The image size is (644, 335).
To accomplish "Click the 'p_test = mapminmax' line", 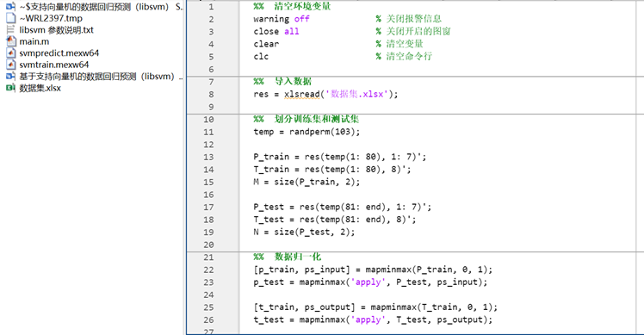I will pyautogui.click(x=370, y=282).
